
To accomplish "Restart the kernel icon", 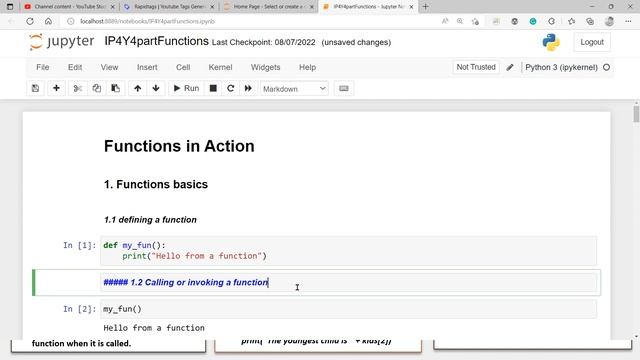I will click(x=231, y=88).
